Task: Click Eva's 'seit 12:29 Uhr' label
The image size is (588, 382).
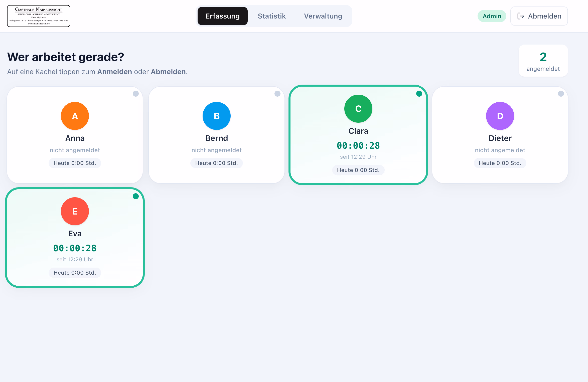Action: 75,259
